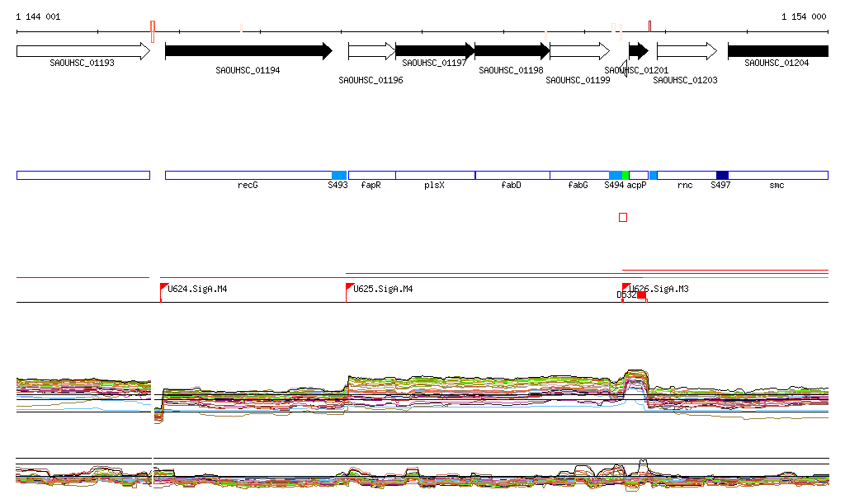Select the recG annotation box
Screen dimensions: 845x504
(x=248, y=175)
